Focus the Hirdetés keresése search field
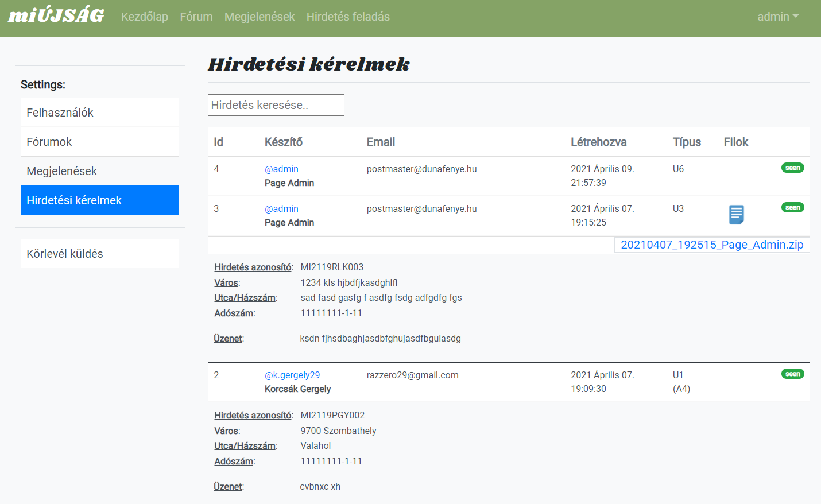 pos(276,105)
